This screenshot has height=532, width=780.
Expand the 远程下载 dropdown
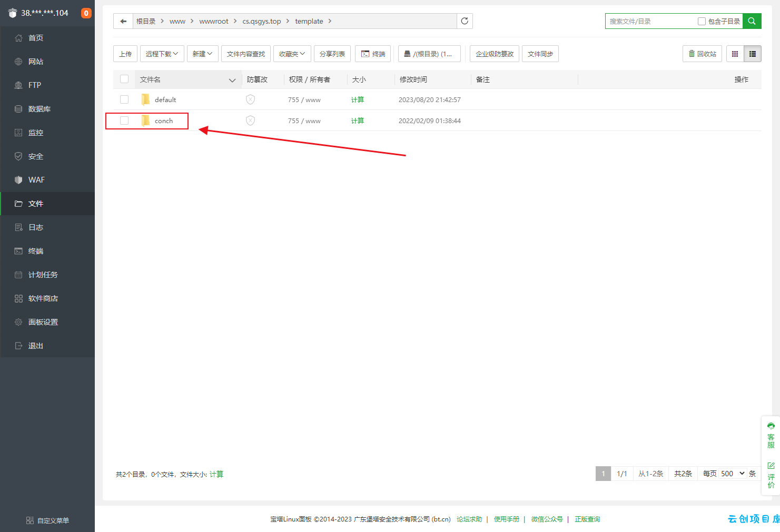click(x=162, y=54)
